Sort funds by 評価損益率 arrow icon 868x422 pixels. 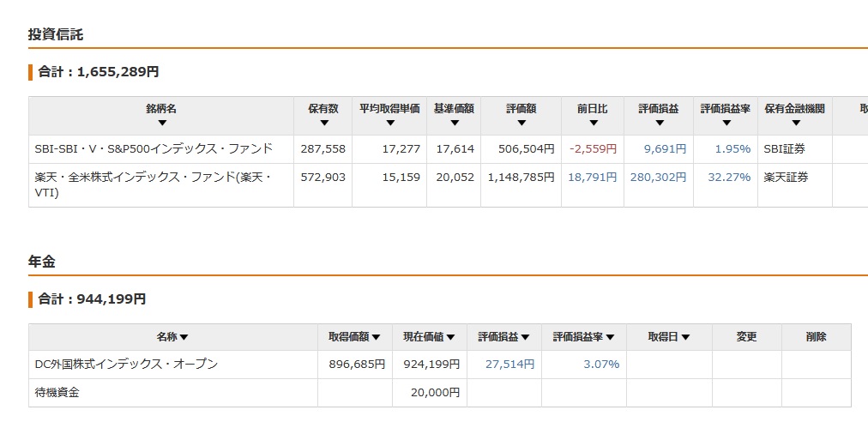click(726, 124)
